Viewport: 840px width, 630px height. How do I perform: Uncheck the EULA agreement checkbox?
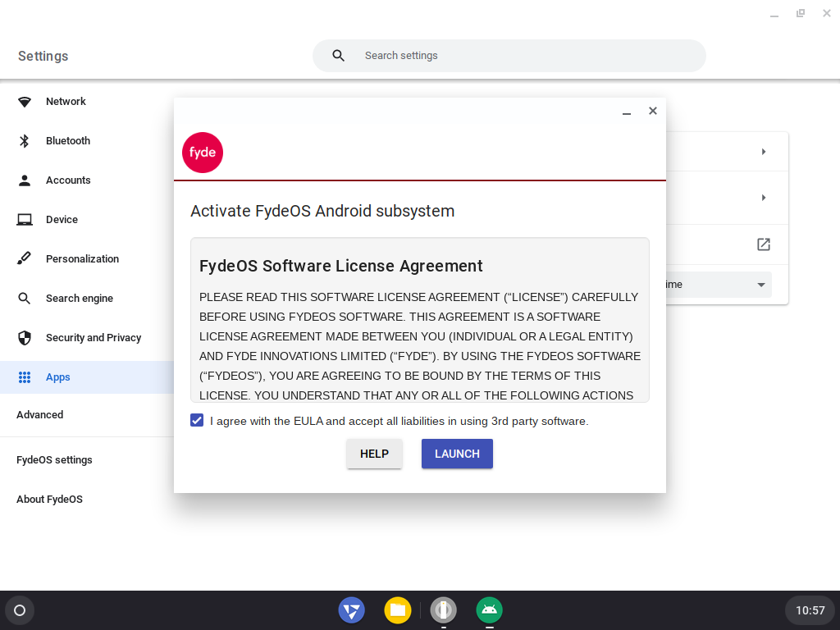(197, 421)
